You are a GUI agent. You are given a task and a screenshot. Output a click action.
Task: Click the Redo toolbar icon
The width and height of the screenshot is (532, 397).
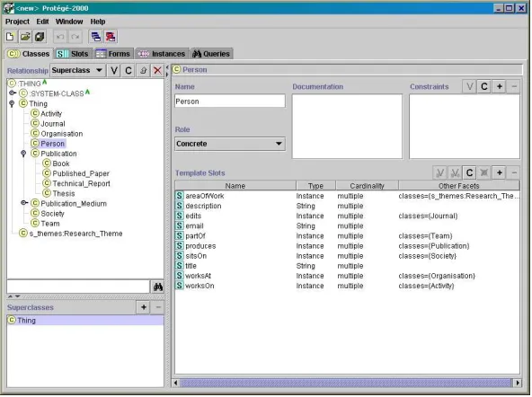75,37
